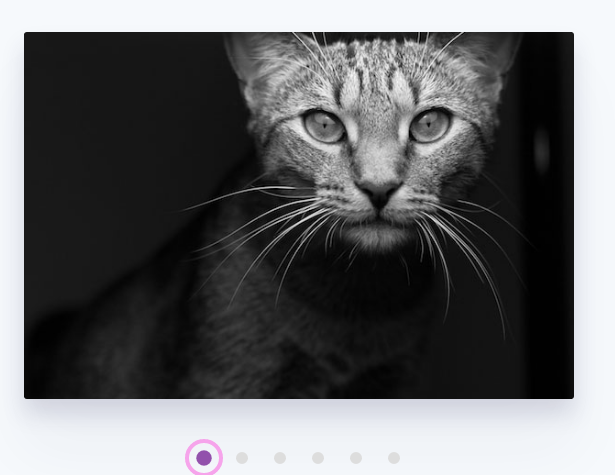The width and height of the screenshot is (615, 475).
Task: Click the black-and-white cat photo slide
Action: coord(299,215)
